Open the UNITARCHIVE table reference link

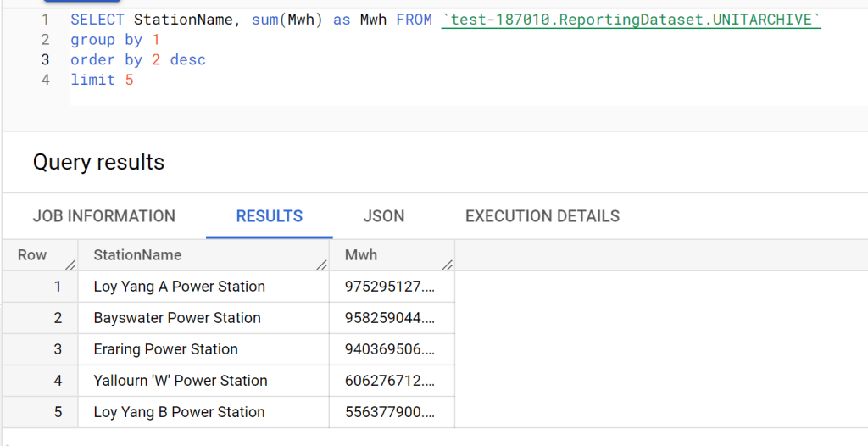[x=632, y=20]
